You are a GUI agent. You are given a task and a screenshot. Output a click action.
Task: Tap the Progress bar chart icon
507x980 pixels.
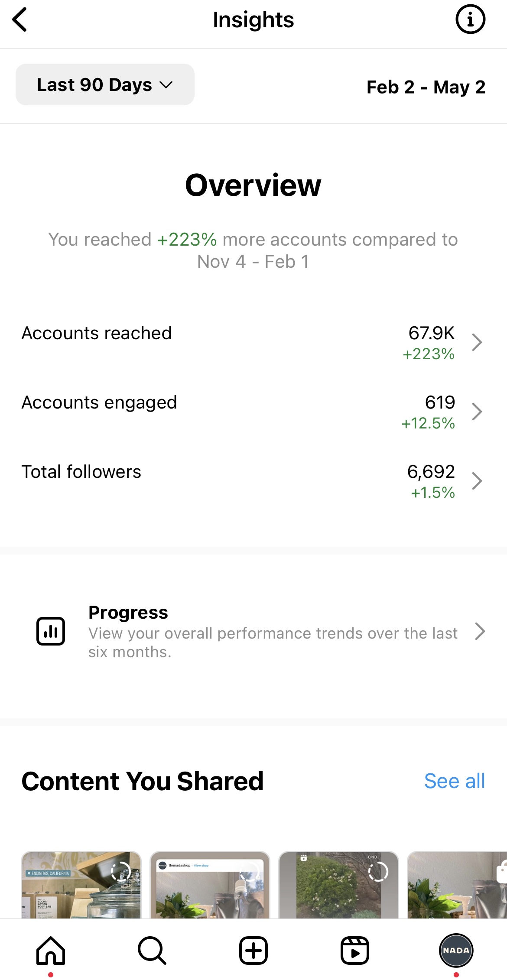pos(51,631)
